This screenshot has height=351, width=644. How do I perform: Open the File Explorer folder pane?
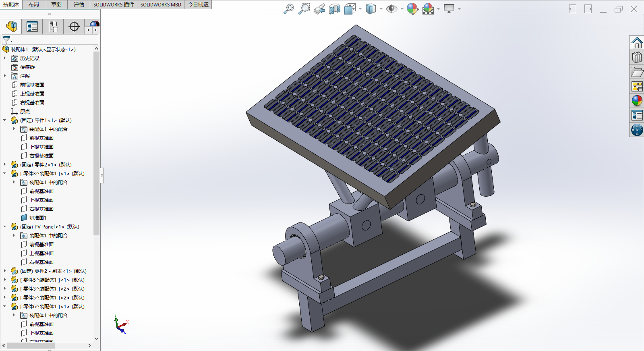[x=637, y=72]
